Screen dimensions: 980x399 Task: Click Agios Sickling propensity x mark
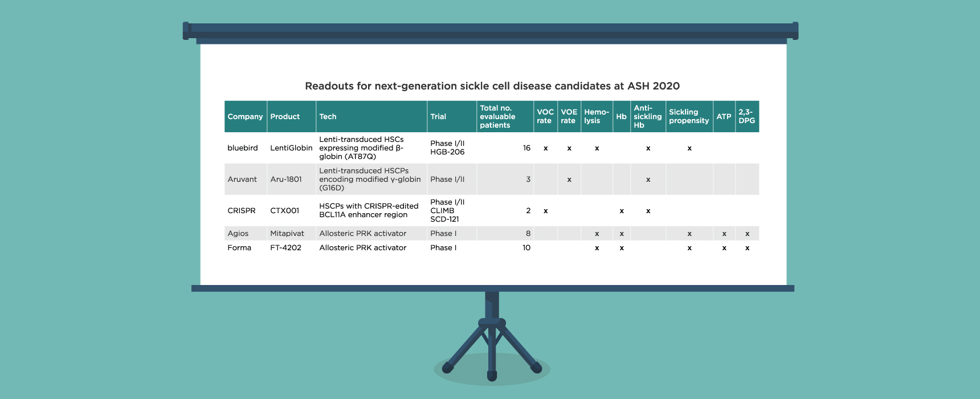click(x=689, y=234)
